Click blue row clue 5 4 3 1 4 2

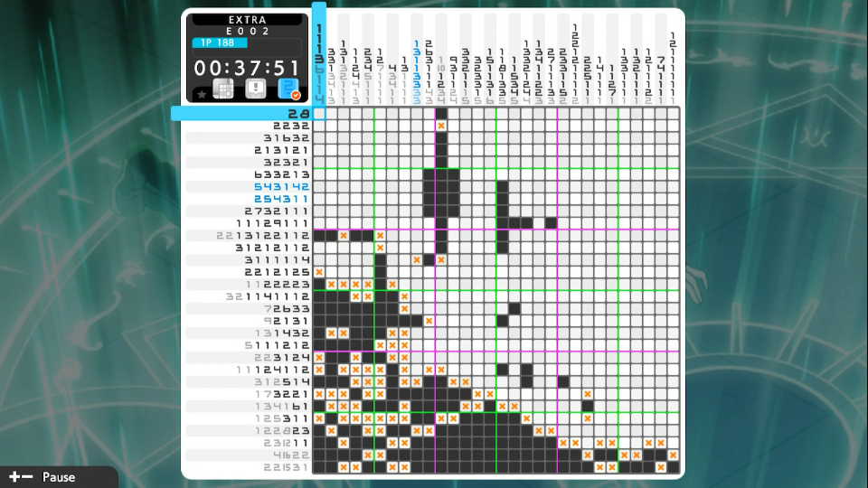click(282, 186)
